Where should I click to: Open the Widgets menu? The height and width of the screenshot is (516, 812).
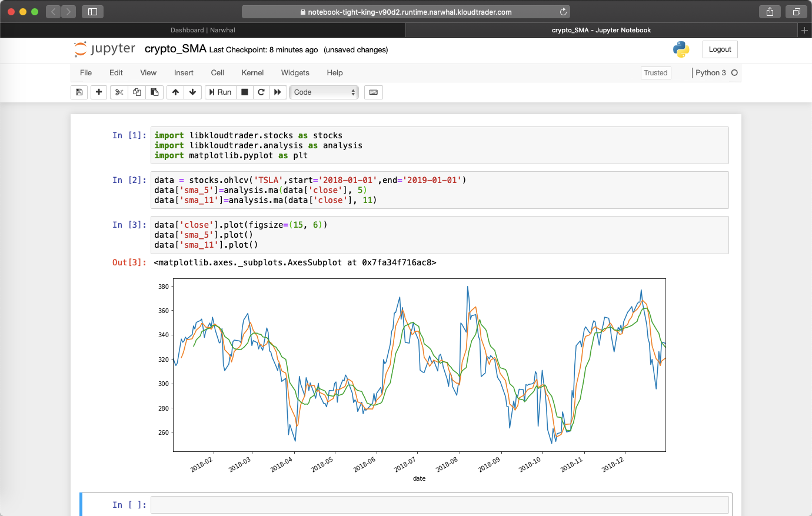coord(295,73)
